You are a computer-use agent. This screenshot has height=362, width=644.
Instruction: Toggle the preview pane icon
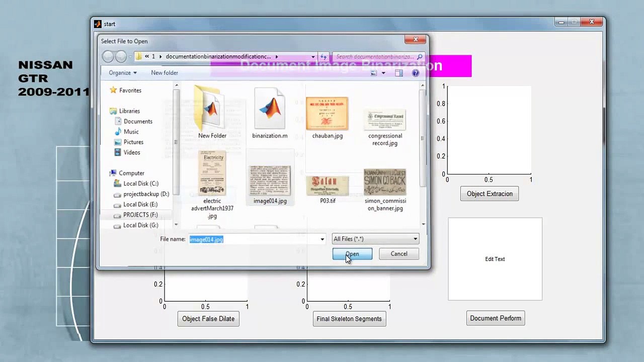[x=399, y=73]
